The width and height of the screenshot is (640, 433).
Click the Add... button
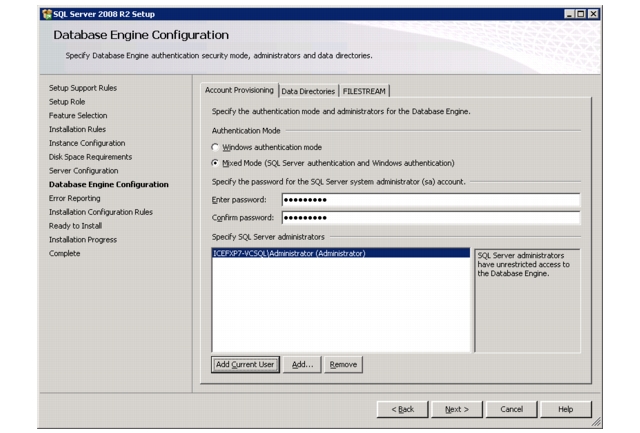[302, 364]
